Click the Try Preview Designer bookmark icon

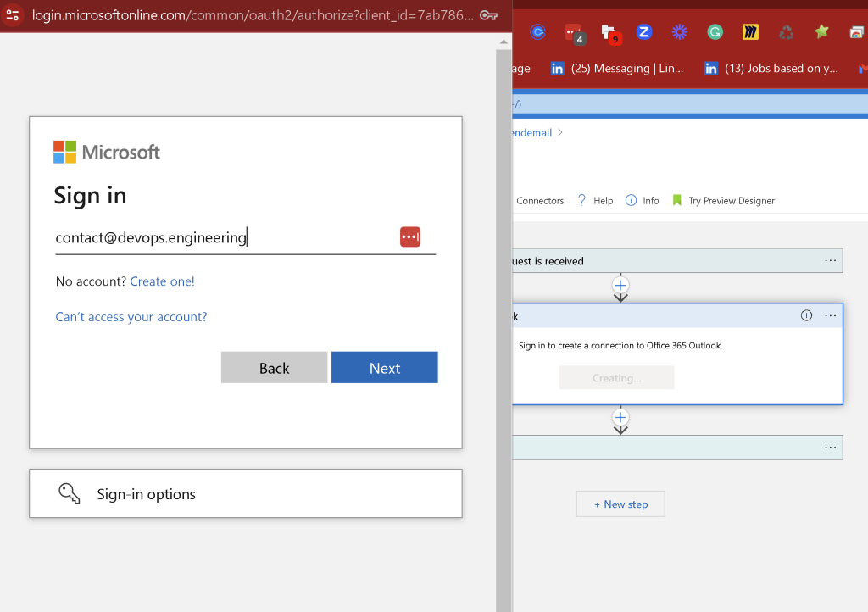[x=676, y=200]
